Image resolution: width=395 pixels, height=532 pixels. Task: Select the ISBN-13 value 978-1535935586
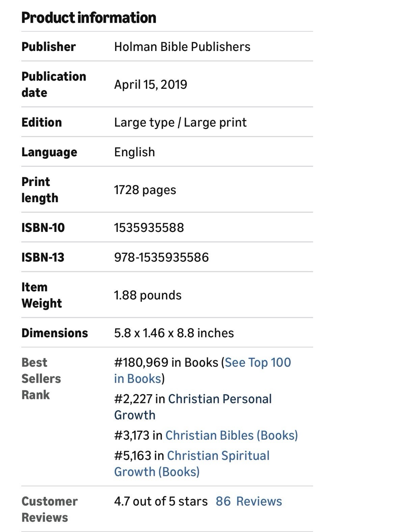[161, 257]
